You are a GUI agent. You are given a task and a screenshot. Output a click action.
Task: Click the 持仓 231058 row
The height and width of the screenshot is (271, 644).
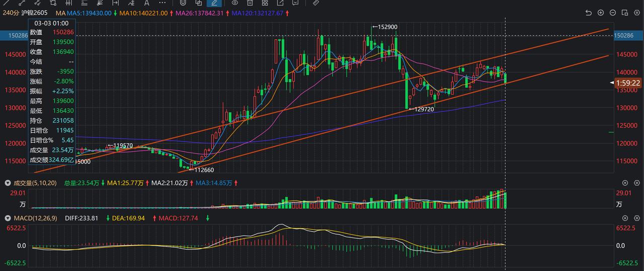click(x=51, y=120)
